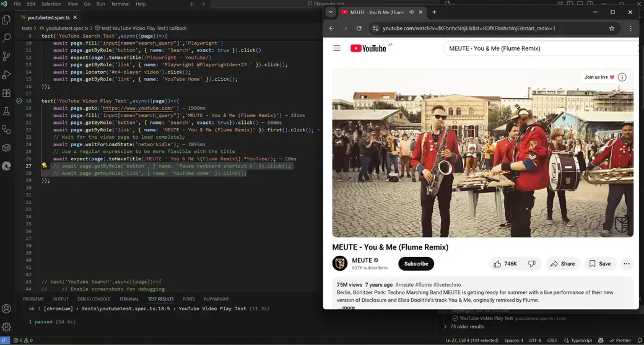The width and height of the screenshot is (644, 345).
Task: Open the VS Code Explorer view
Action: pyautogui.click(x=6, y=19)
